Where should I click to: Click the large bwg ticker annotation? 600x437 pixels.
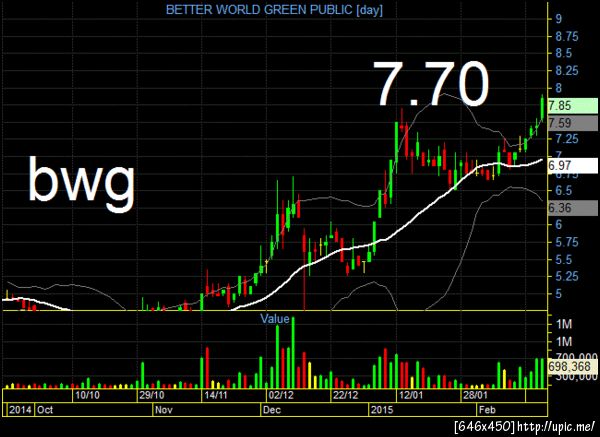(x=82, y=183)
